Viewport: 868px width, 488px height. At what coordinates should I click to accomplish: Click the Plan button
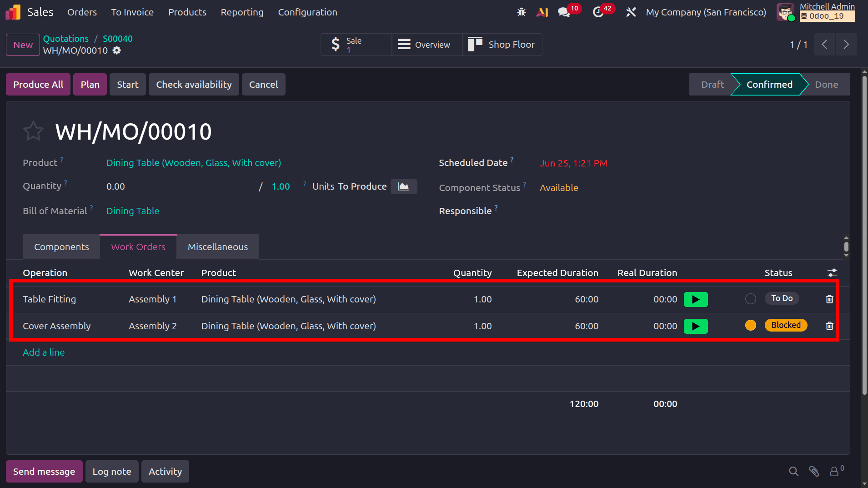point(90,85)
